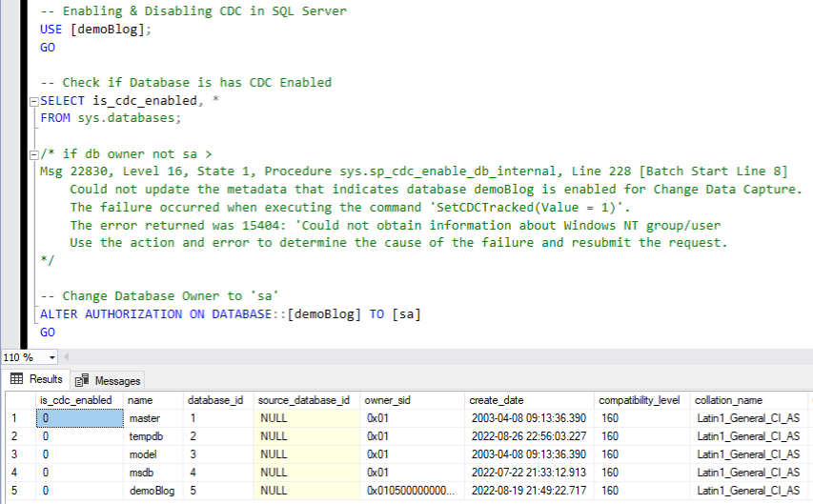Screen dimensions: 813x504
Task: Switch to the Messages tab
Action: tap(108, 380)
